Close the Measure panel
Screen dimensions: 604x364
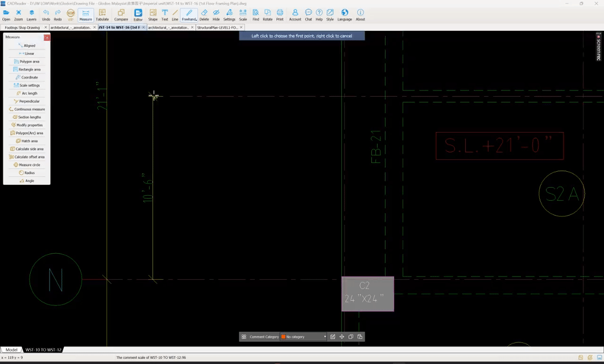(x=47, y=38)
